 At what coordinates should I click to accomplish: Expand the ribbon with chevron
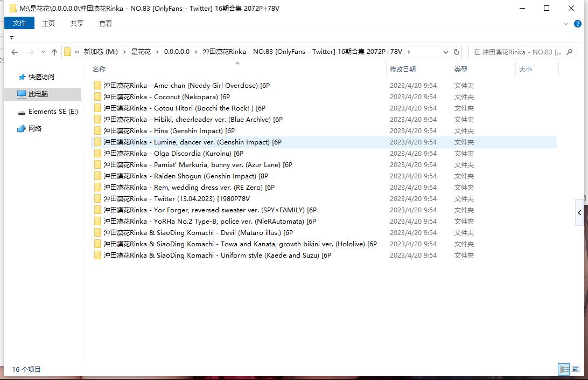coord(566,24)
